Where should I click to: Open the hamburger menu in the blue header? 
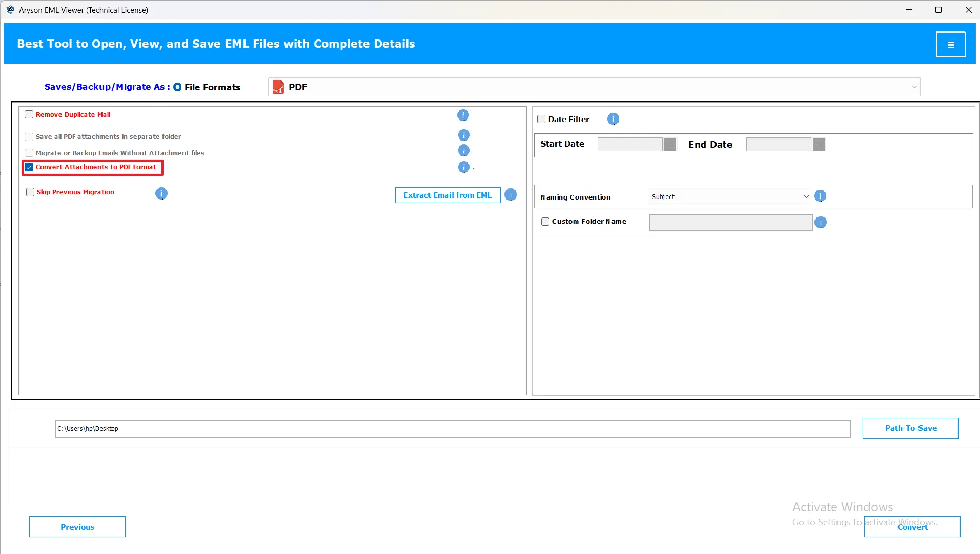click(950, 45)
